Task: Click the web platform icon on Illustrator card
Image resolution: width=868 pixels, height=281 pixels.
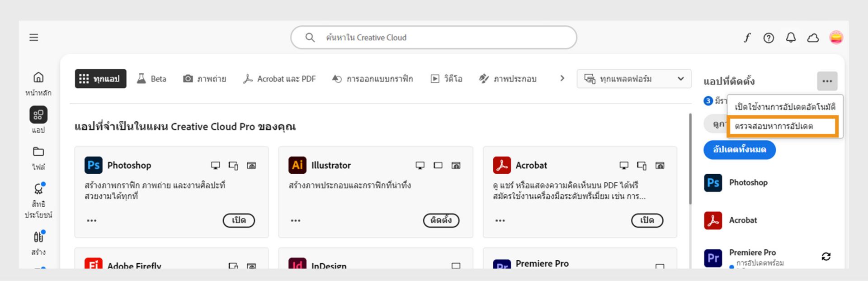Action: pos(456,166)
